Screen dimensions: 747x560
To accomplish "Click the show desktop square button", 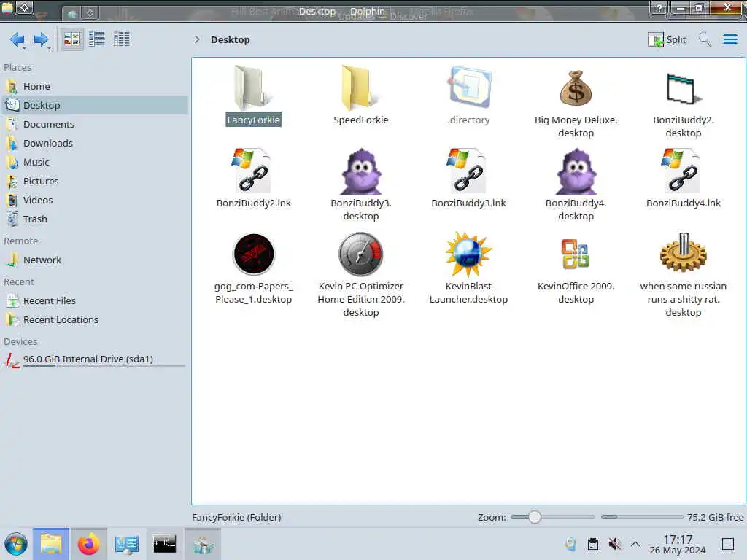I will 728,544.
